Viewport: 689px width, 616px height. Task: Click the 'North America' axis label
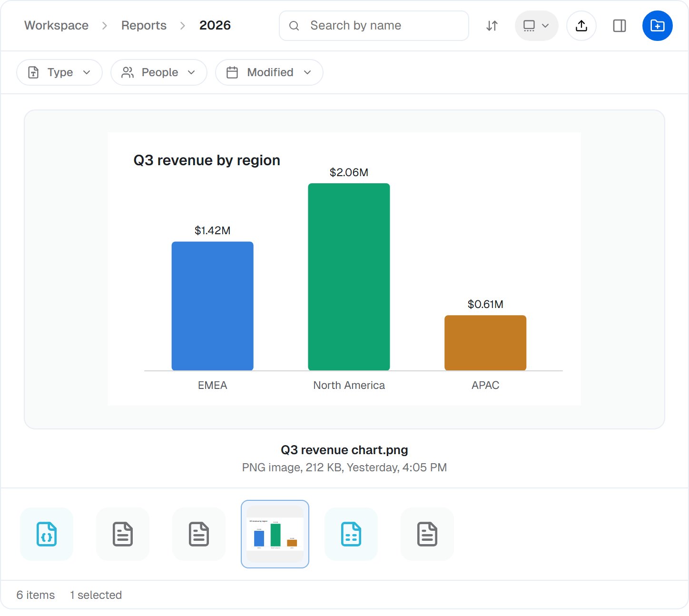(x=349, y=385)
